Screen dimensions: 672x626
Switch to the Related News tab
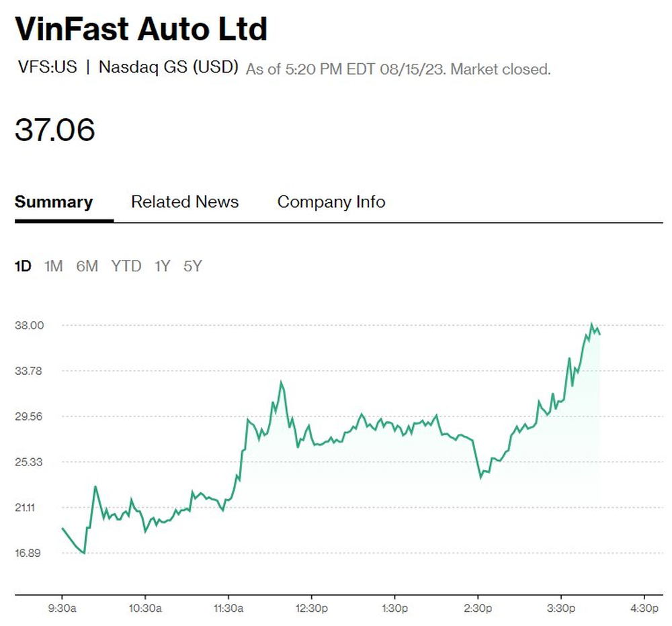pyautogui.click(x=185, y=202)
